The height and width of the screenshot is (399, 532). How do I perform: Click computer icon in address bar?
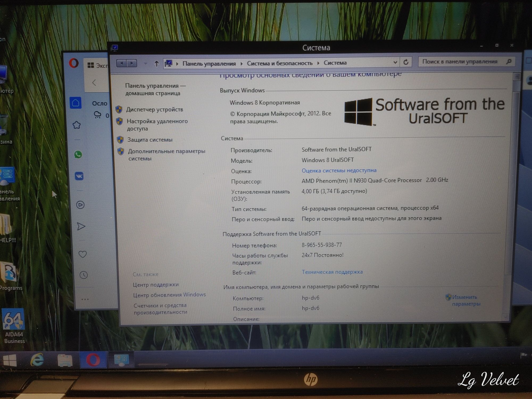[168, 63]
